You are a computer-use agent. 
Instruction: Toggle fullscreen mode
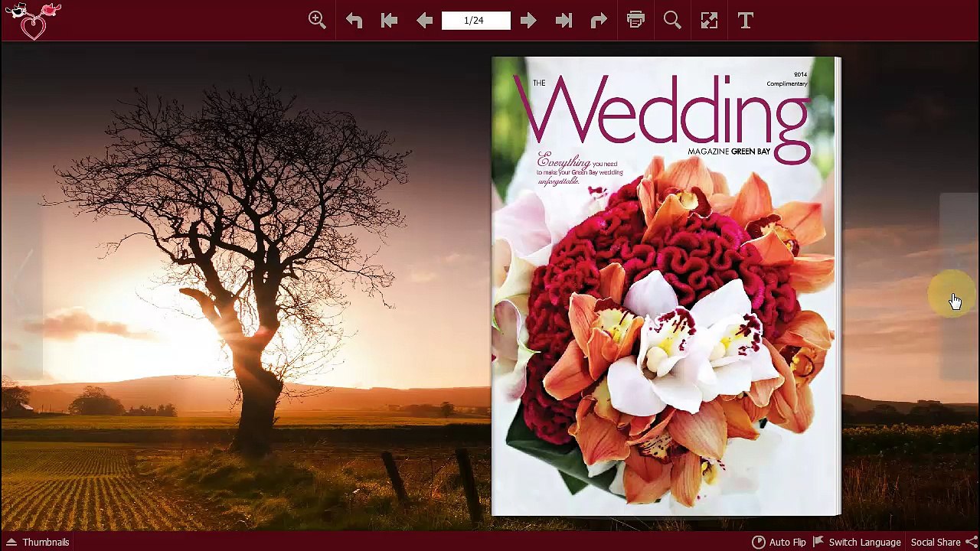tap(709, 21)
